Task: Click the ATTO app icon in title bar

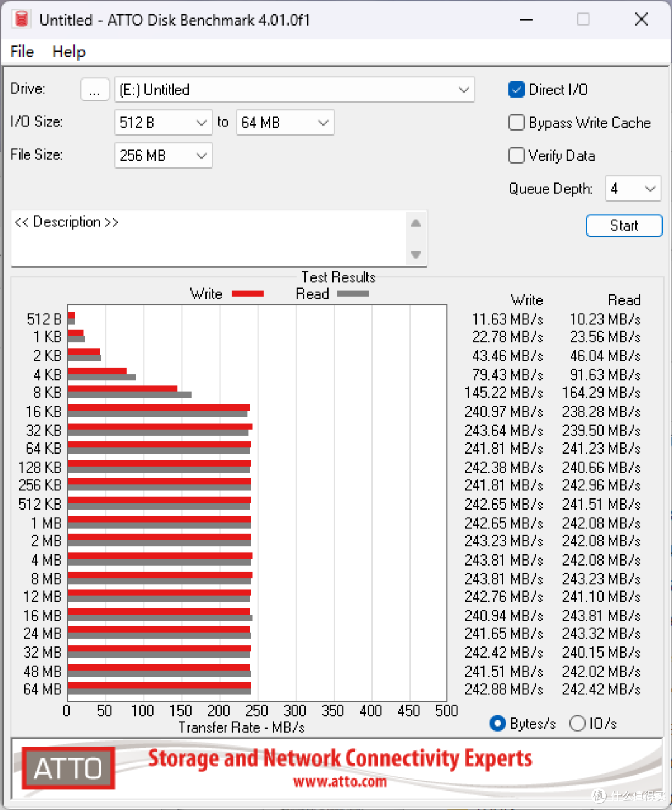Action: (x=21, y=19)
